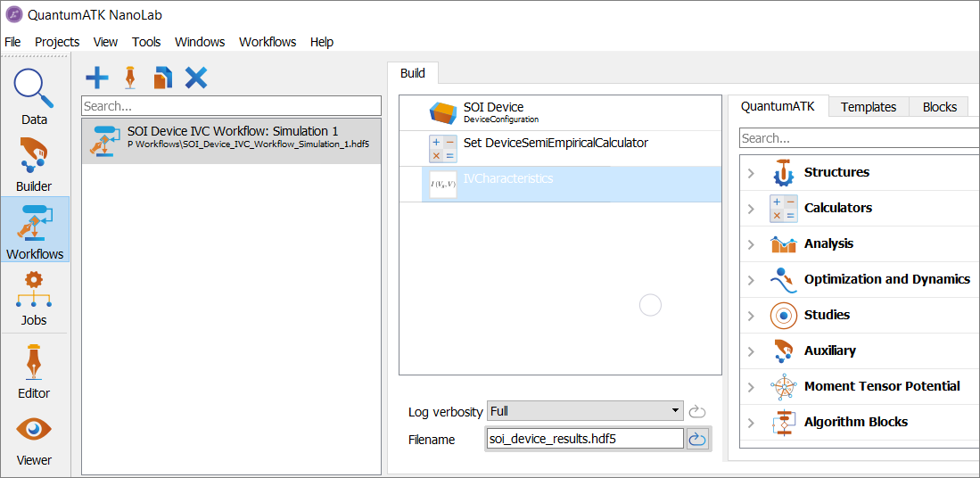
Task: Click the Set DeviceSemiEmpiricalCalculator block icon
Action: point(443,149)
